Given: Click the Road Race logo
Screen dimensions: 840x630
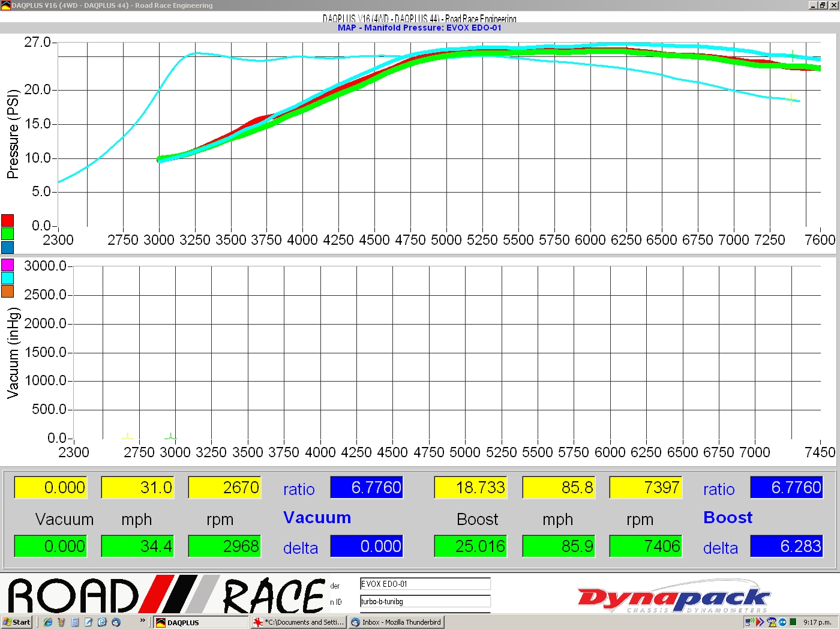Looking at the screenshot, I should click(x=166, y=595).
